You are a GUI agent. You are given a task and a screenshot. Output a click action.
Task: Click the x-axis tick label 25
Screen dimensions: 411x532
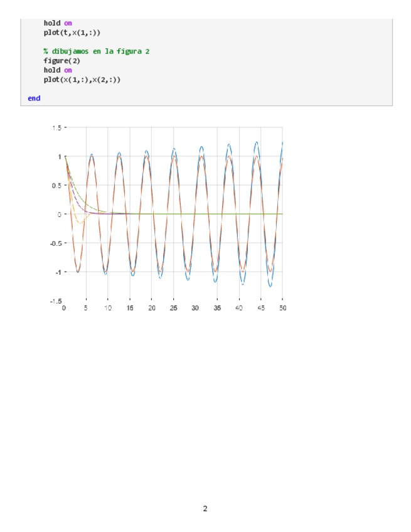(173, 309)
